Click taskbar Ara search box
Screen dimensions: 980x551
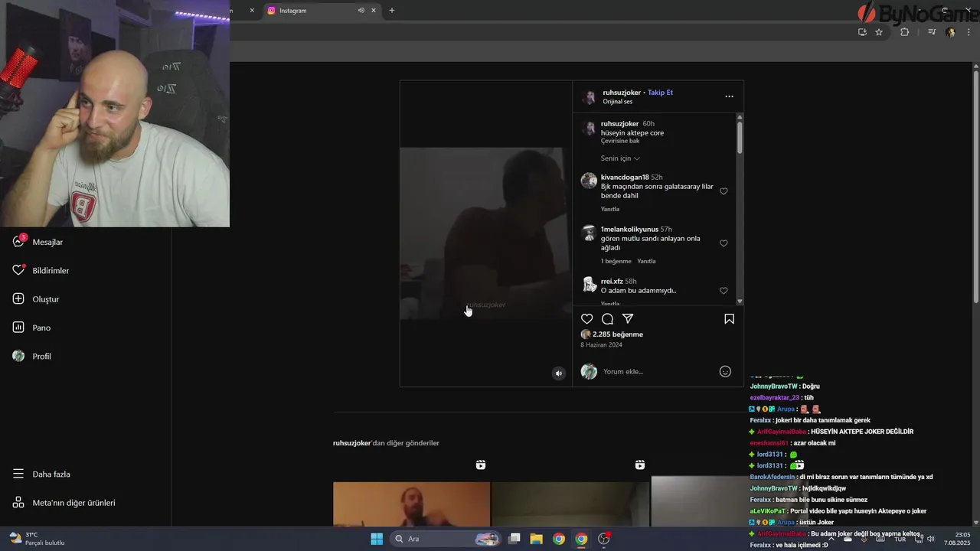click(x=446, y=539)
